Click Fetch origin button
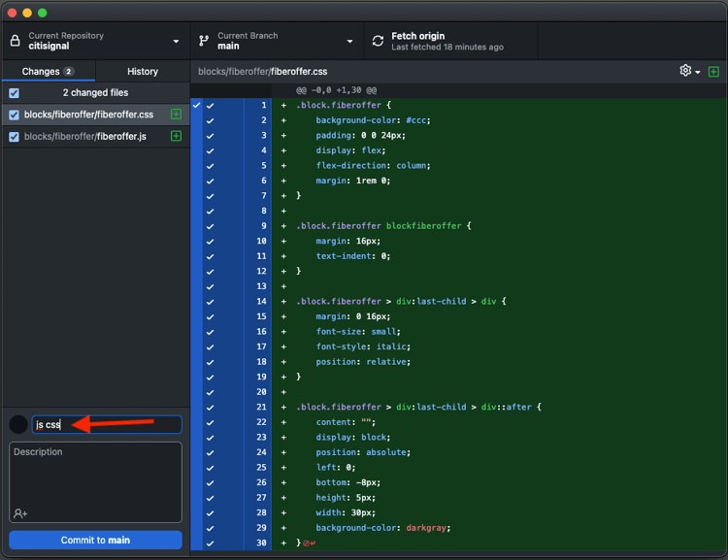The height and width of the screenshot is (560, 728). [x=450, y=41]
